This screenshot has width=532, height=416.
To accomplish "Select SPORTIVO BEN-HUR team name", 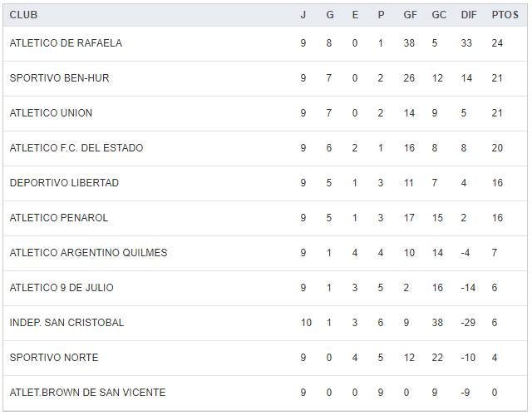I will click(59, 78).
